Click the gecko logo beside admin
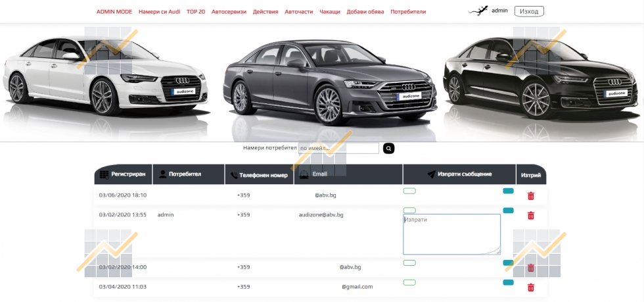 coord(478,11)
